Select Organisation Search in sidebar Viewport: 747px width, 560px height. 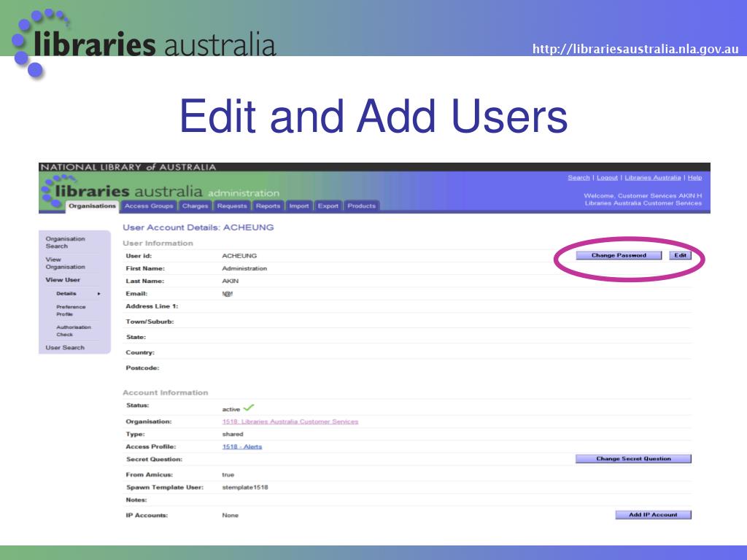65,242
